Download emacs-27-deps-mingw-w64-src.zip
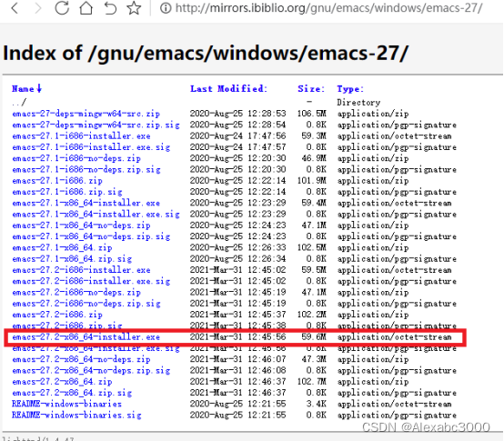The image size is (504, 441). (86, 114)
